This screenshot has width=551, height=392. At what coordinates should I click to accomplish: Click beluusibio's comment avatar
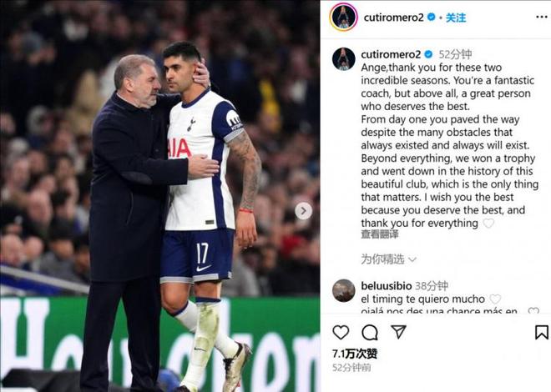click(344, 290)
